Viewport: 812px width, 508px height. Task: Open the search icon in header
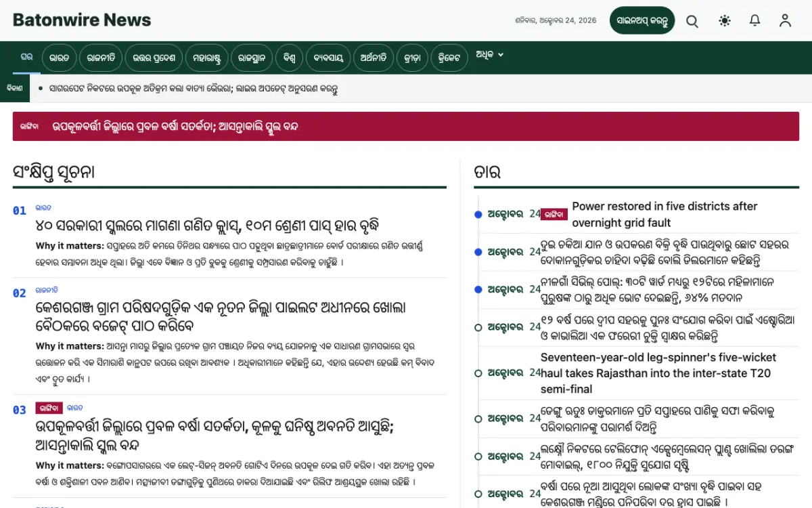[x=692, y=21]
